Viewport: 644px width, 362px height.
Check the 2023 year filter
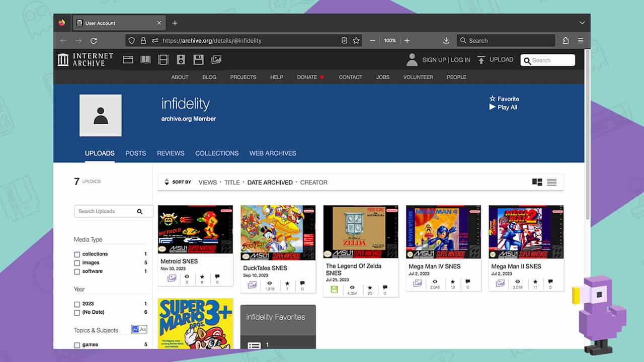pyautogui.click(x=77, y=304)
